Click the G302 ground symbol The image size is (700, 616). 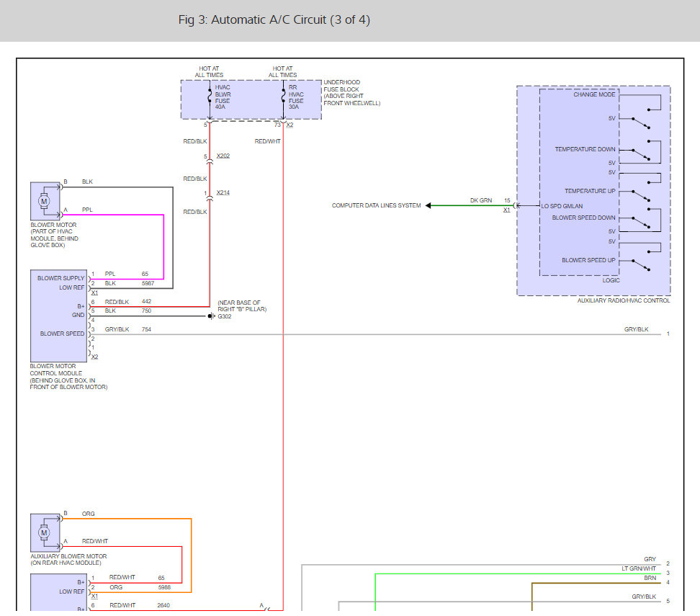[x=211, y=316]
